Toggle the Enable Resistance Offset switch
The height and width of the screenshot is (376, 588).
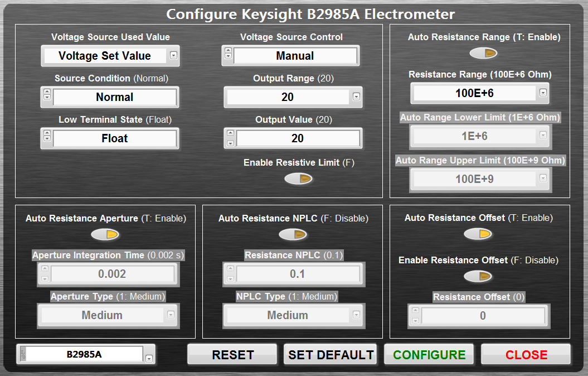point(478,277)
